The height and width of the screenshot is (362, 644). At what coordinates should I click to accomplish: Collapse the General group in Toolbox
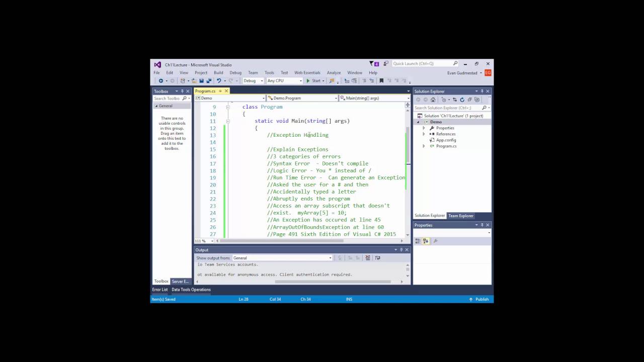(156, 106)
